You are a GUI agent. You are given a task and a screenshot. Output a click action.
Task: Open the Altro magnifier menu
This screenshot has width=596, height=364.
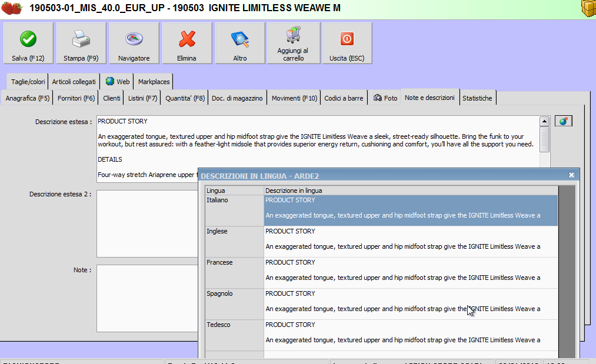(x=240, y=43)
